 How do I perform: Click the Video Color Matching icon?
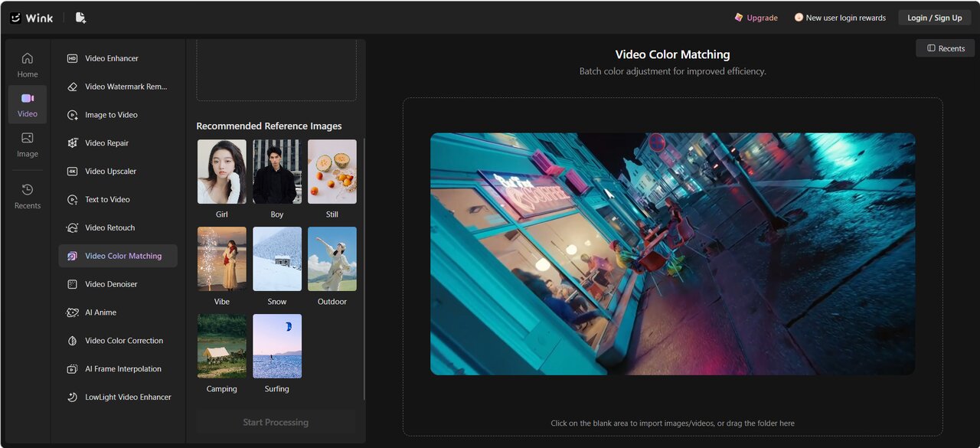point(72,256)
